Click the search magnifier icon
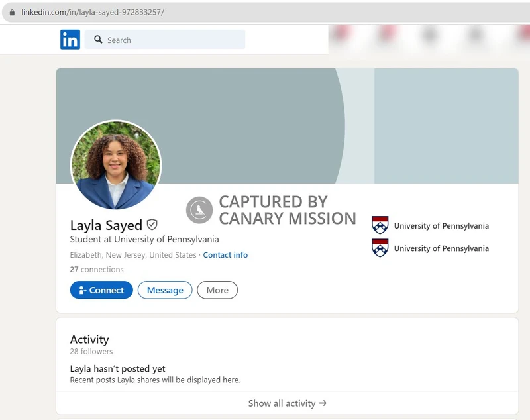This screenshot has height=420, width=530. coord(99,40)
